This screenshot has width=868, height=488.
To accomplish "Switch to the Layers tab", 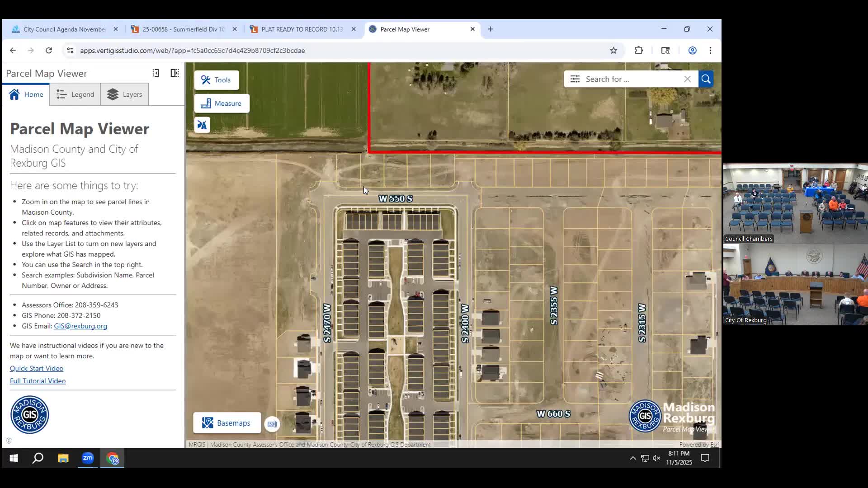I will [124, 94].
